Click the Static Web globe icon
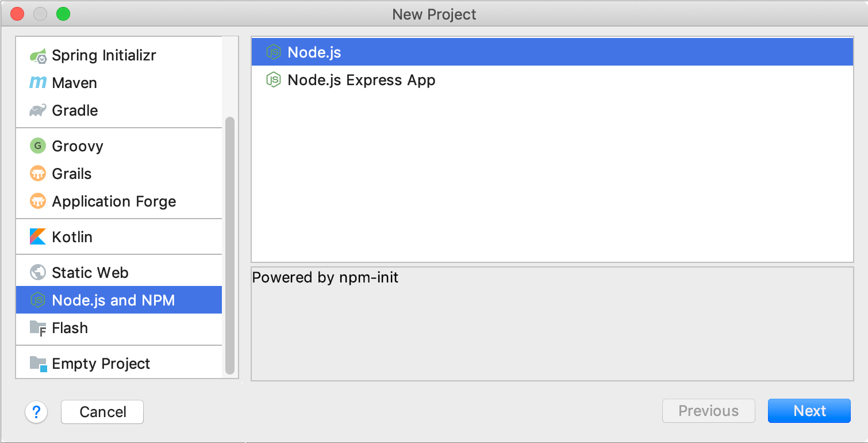The width and height of the screenshot is (868, 443). pos(38,273)
